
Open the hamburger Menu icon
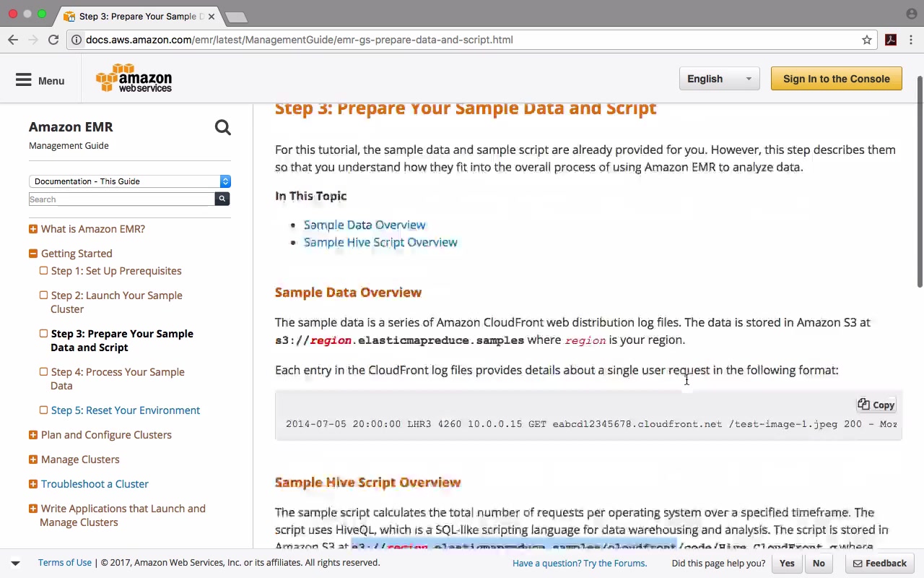pyautogui.click(x=24, y=79)
